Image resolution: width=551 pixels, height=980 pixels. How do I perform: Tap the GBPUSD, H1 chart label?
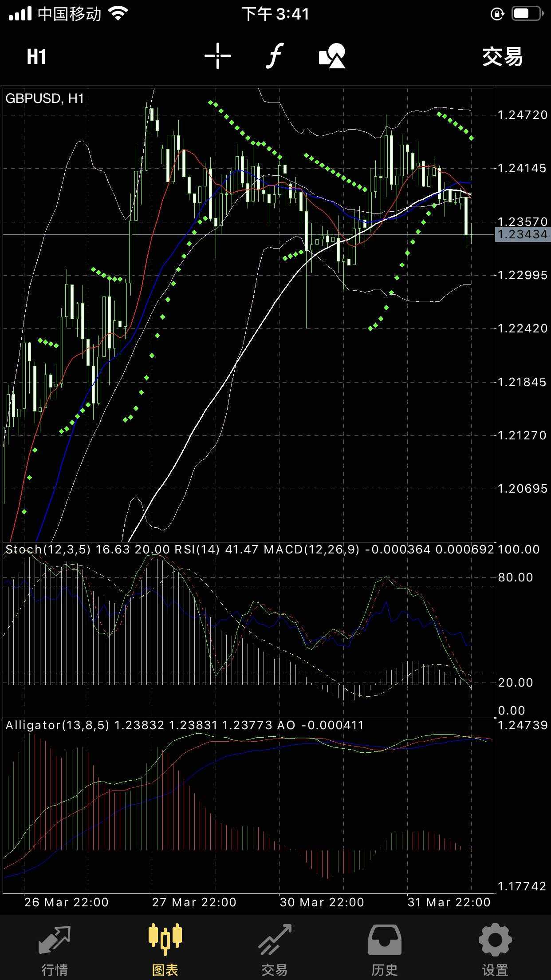pyautogui.click(x=44, y=99)
